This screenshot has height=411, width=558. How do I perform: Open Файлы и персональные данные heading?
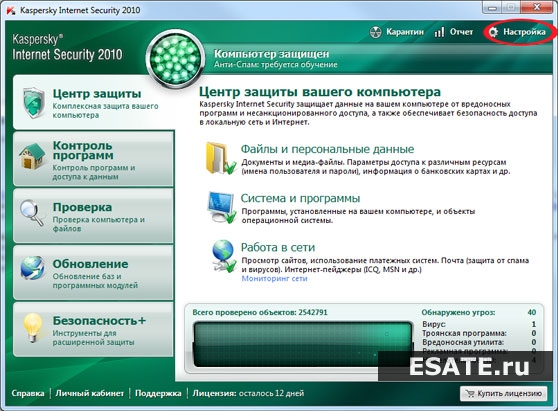point(327,149)
